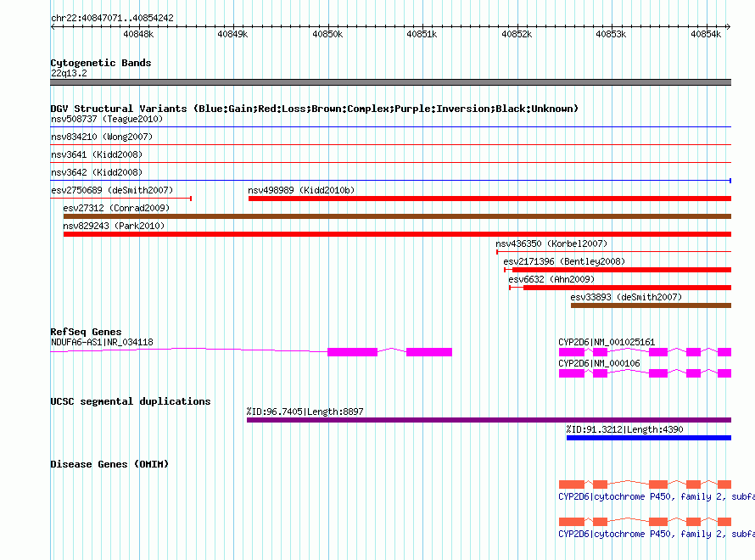
Task: Click label %ID:96.7405|Length:8897
Action: tap(305, 412)
